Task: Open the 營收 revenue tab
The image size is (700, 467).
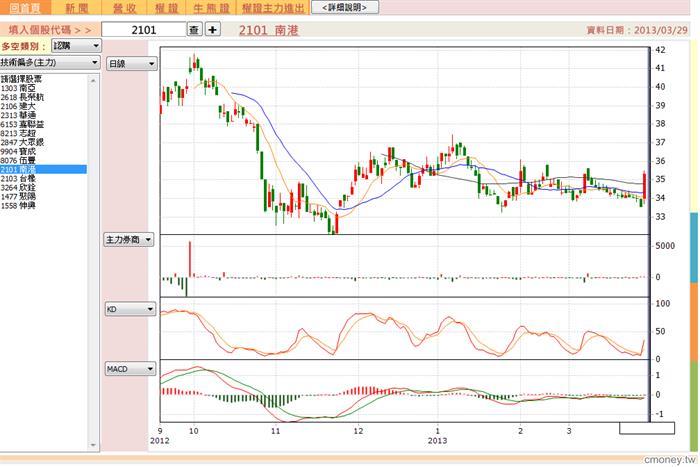Action: (x=125, y=7)
